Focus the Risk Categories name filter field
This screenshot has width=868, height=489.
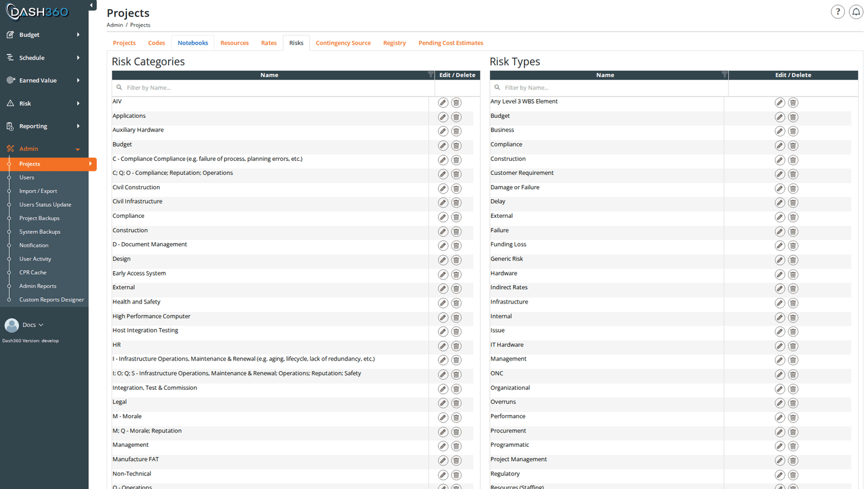click(x=273, y=87)
